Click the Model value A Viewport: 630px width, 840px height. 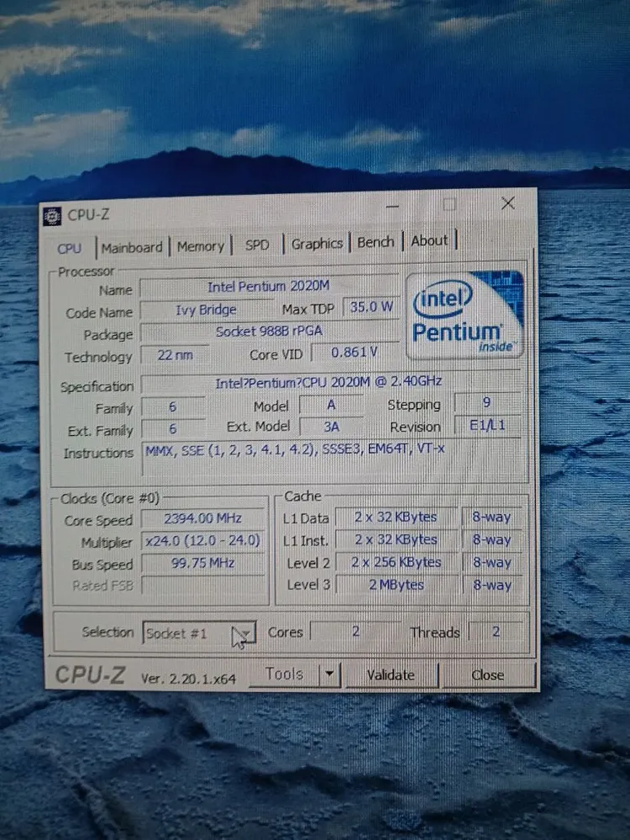pyautogui.click(x=331, y=405)
